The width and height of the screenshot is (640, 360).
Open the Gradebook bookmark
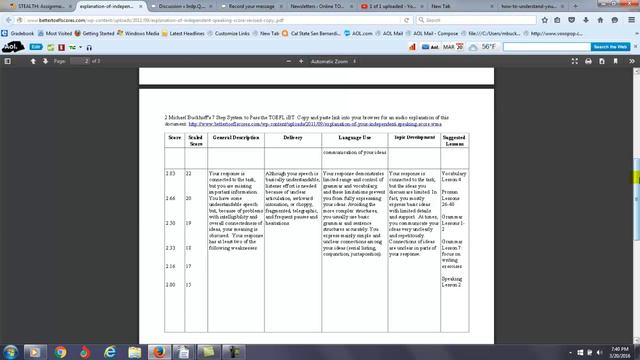18,33
